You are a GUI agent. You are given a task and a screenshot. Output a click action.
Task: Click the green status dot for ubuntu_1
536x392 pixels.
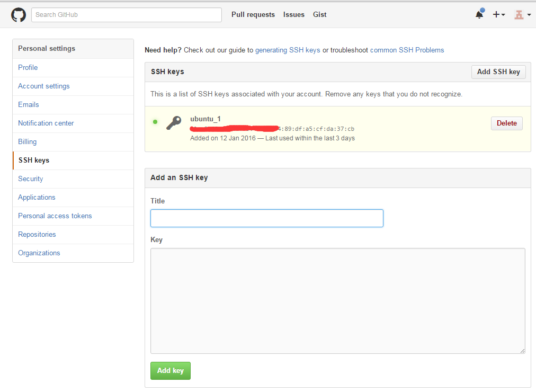point(155,122)
